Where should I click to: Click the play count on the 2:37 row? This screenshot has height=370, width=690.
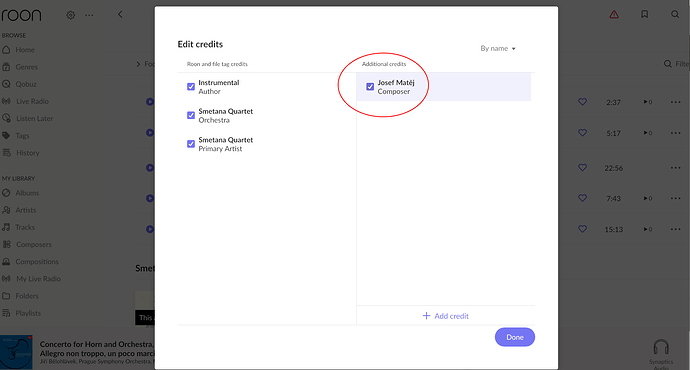(648, 102)
